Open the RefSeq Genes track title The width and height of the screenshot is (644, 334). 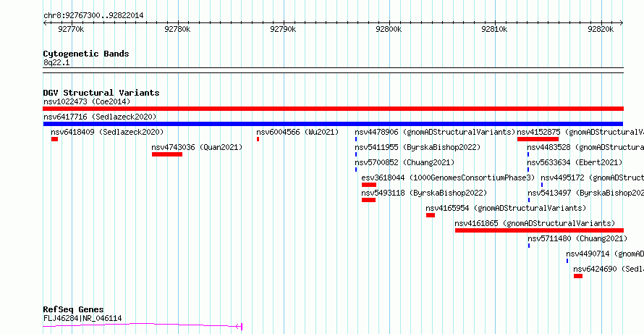coord(74,310)
